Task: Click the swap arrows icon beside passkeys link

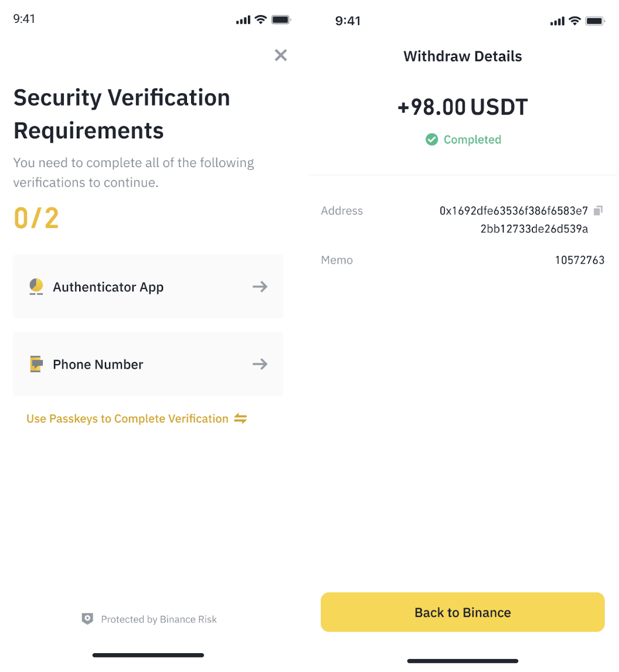Action: click(240, 419)
